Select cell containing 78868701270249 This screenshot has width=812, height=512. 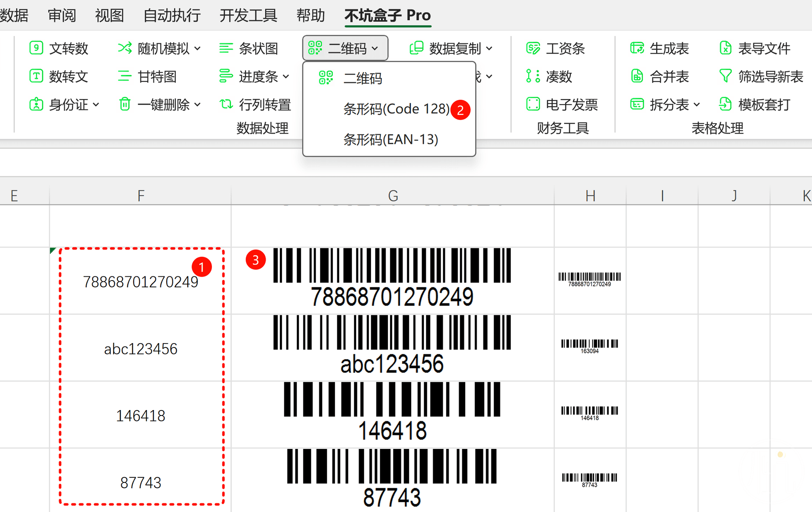tap(140, 281)
